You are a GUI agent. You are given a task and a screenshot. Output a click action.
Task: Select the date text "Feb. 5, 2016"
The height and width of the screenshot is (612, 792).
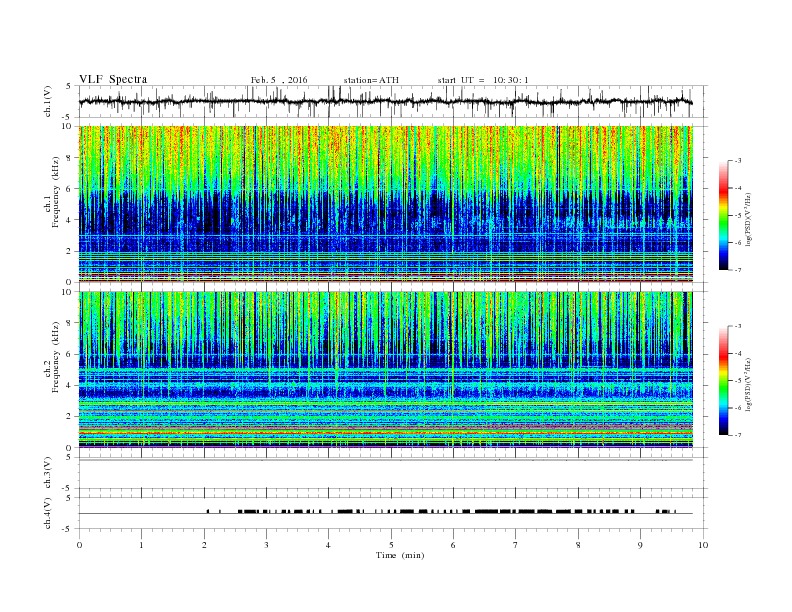point(279,80)
